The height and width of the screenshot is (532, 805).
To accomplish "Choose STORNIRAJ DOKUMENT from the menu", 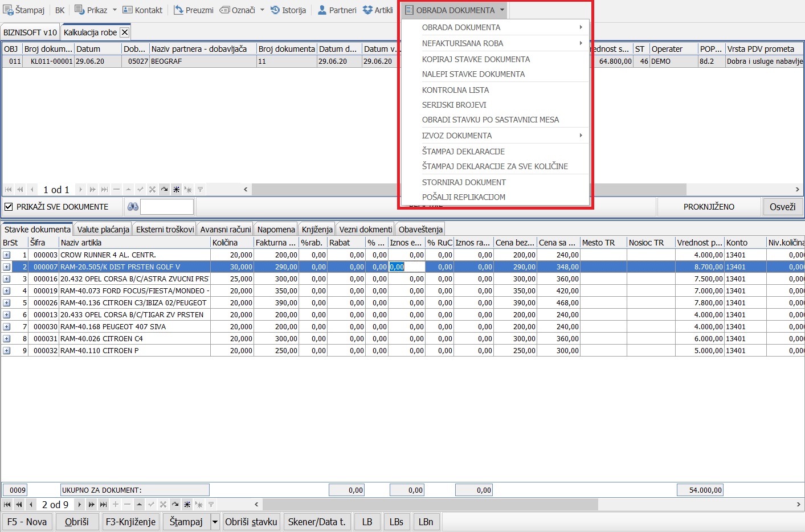I will 496,182.
